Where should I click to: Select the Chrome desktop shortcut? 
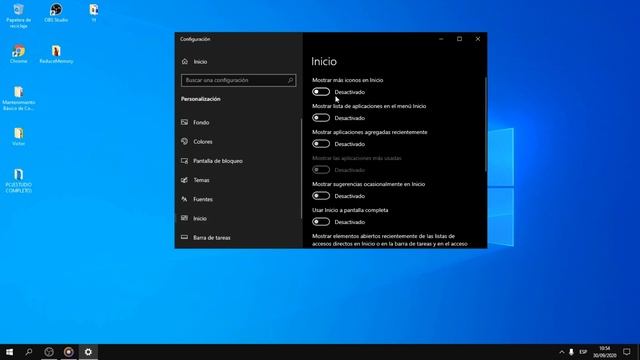pos(18,54)
